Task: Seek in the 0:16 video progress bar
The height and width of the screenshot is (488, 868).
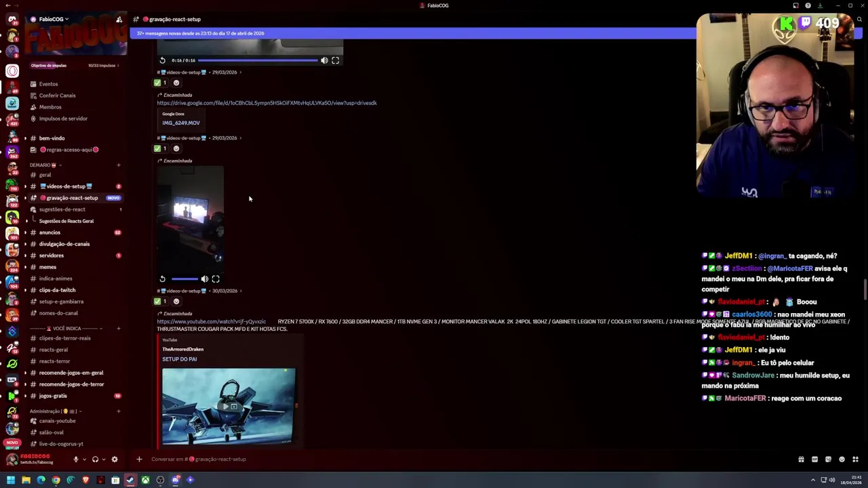Action: [258, 60]
